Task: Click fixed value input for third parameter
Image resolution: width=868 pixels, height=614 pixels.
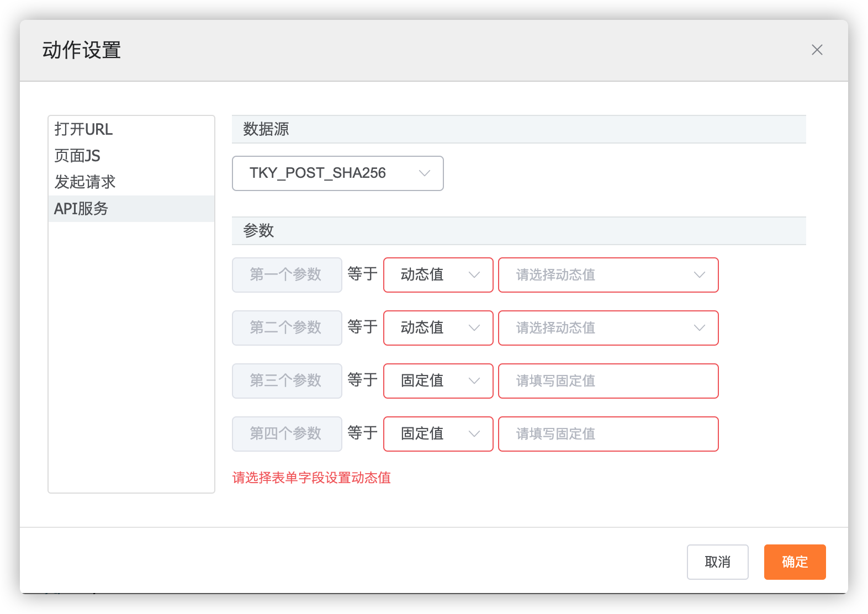Action: click(x=608, y=381)
